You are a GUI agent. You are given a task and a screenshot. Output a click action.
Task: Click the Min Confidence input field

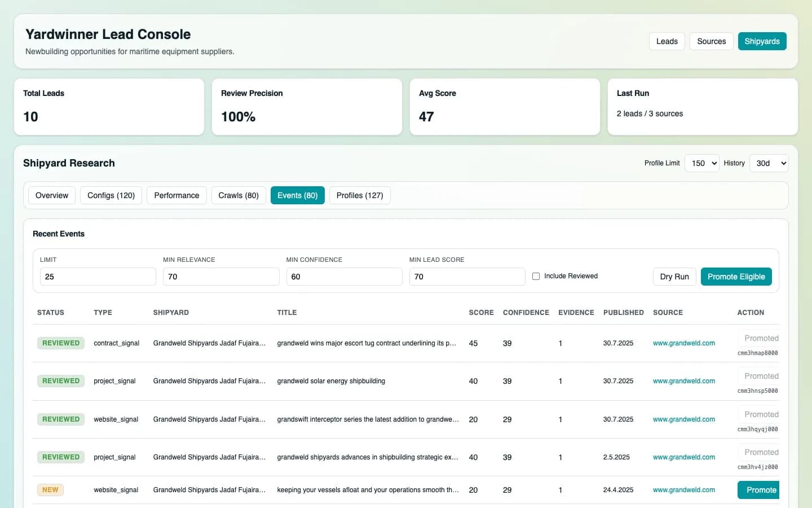(344, 277)
